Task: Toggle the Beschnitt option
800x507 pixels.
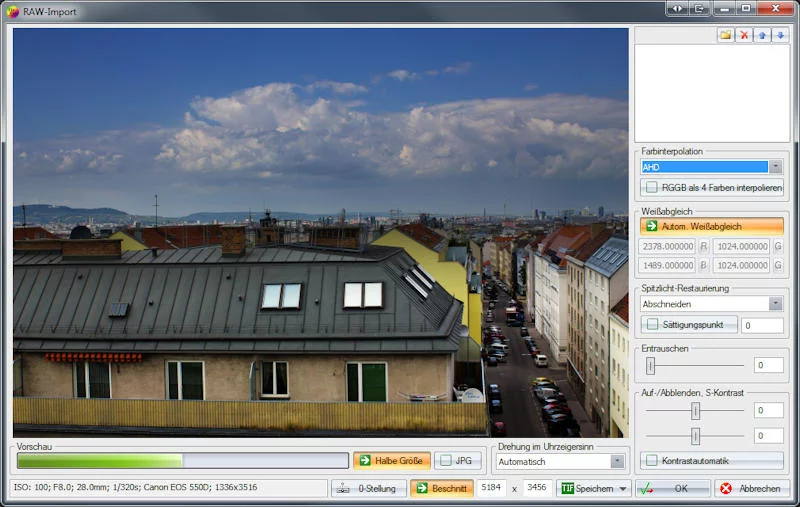Action: point(442,488)
